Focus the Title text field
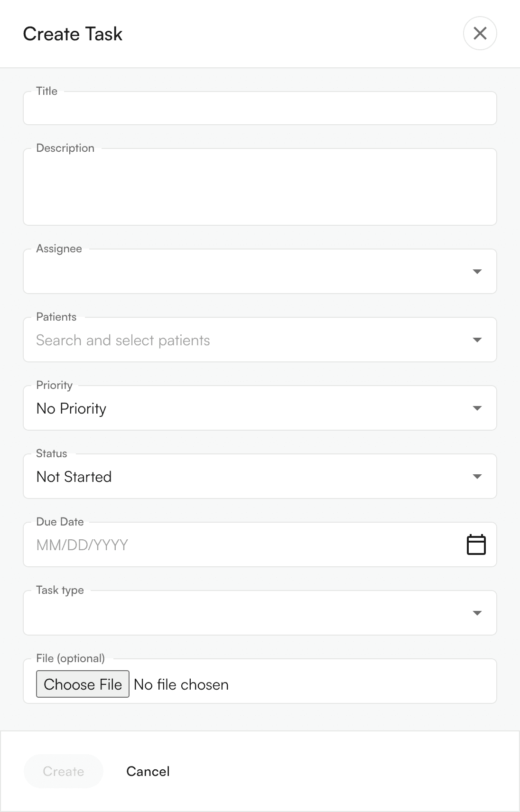Image resolution: width=520 pixels, height=812 pixels. (x=260, y=109)
